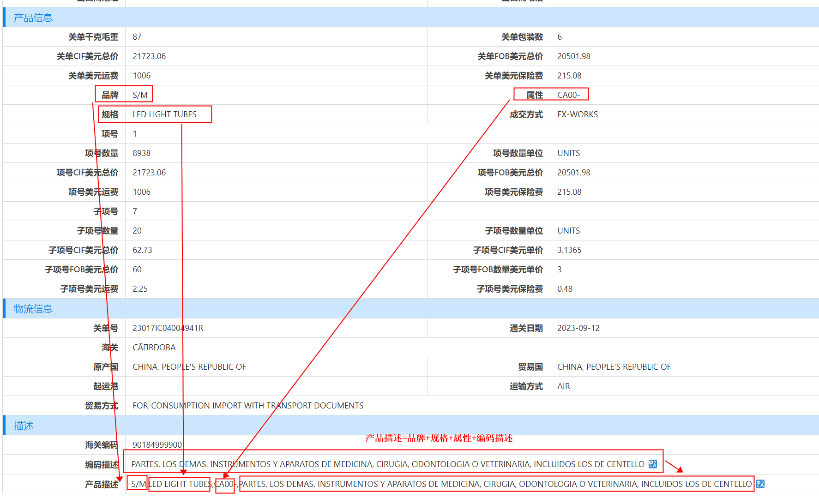819x504 pixels.
Task: Select the HS code 90184999900
Action: coord(157,444)
